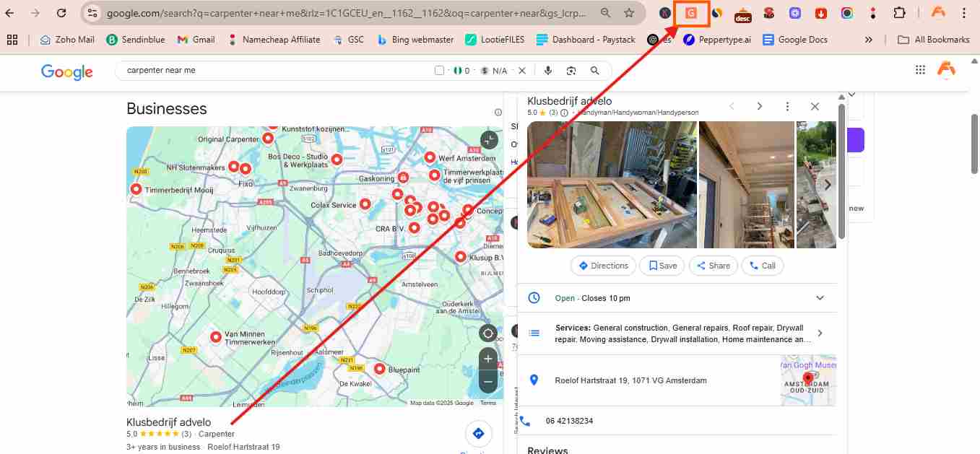Open the Google Docs bookmark

[x=795, y=40]
